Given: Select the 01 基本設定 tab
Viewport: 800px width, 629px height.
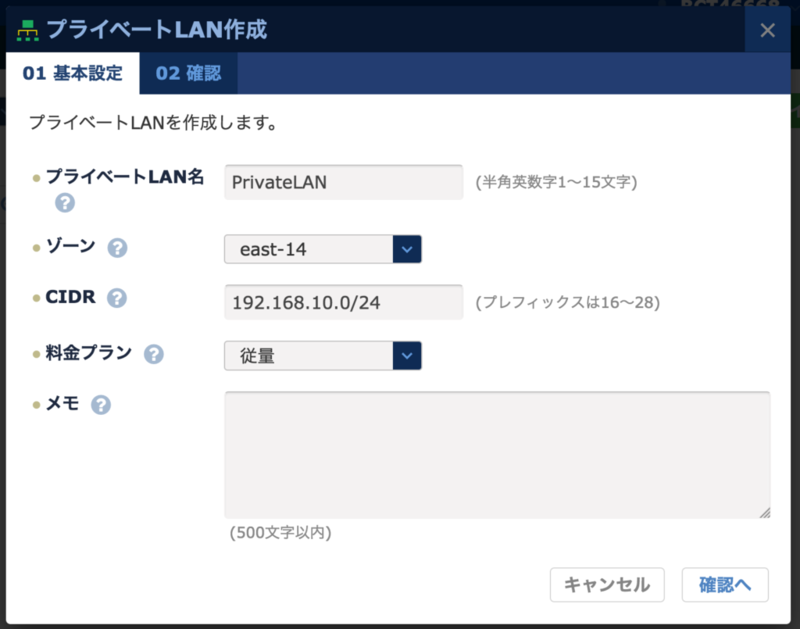Looking at the screenshot, I should click(72, 73).
